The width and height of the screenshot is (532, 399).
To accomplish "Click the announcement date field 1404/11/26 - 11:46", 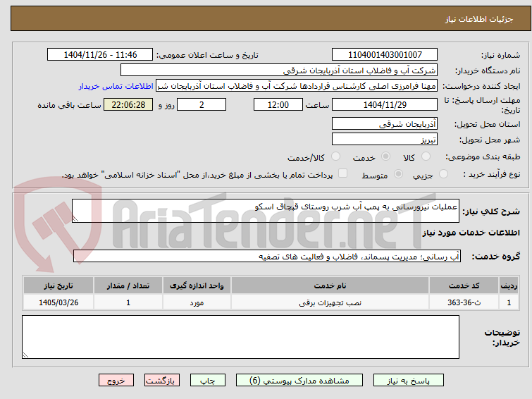I will [x=100, y=55].
